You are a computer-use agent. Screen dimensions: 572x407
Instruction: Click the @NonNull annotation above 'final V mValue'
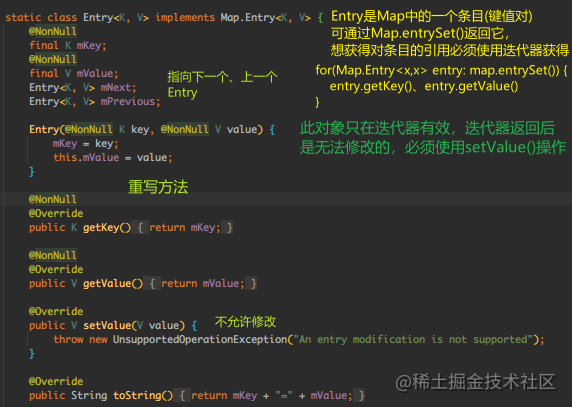coord(53,59)
